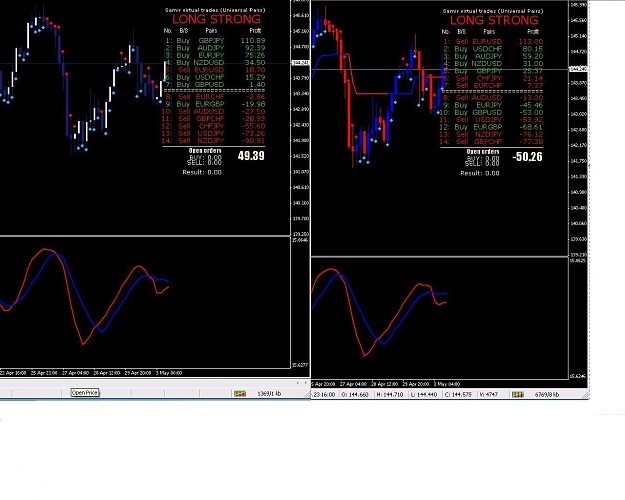This screenshot has width=625, height=500.
Task: Click the 49.39 total in the left chart
Action: tap(251, 156)
